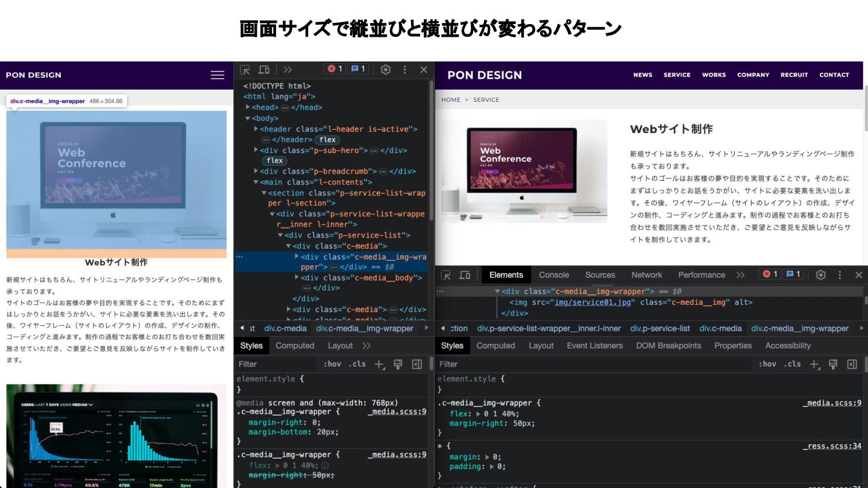
Task: Expand flex shorthand in right Styles pane
Action: [479, 414]
